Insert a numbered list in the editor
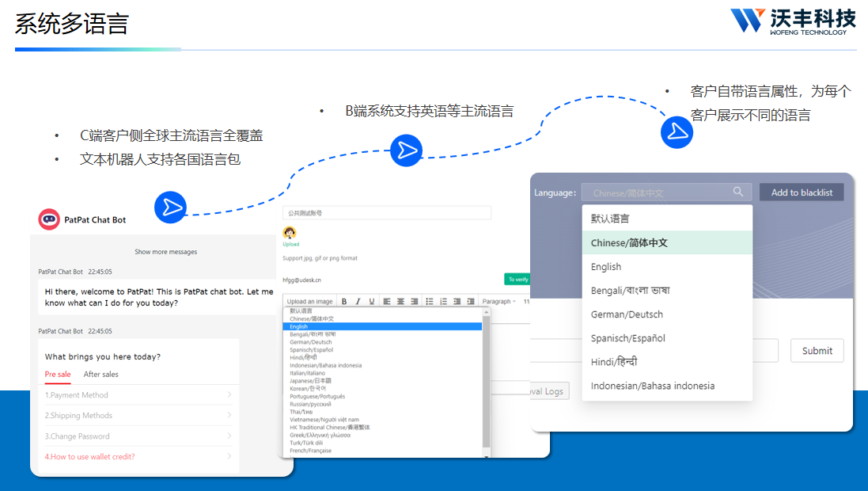The image size is (868, 491). [x=443, y=302]
